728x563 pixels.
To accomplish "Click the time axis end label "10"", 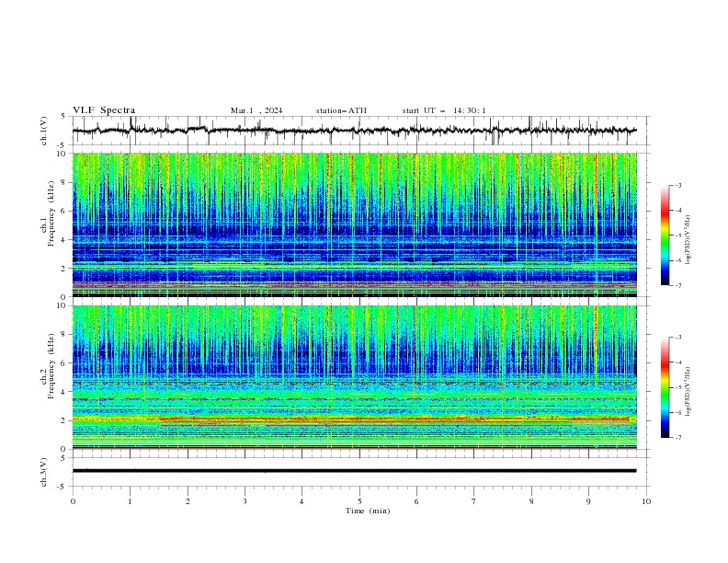I will tap(646, 501).
